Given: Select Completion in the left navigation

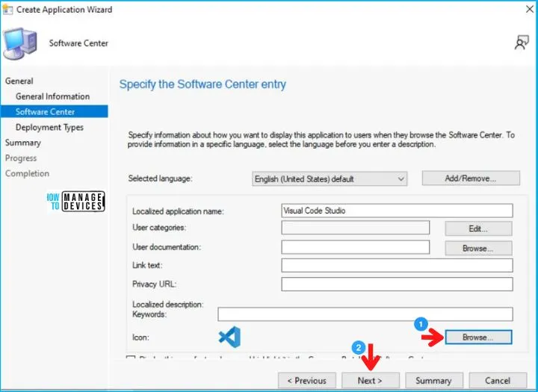Looking at the screenshot, I should [x=27, y=173].
